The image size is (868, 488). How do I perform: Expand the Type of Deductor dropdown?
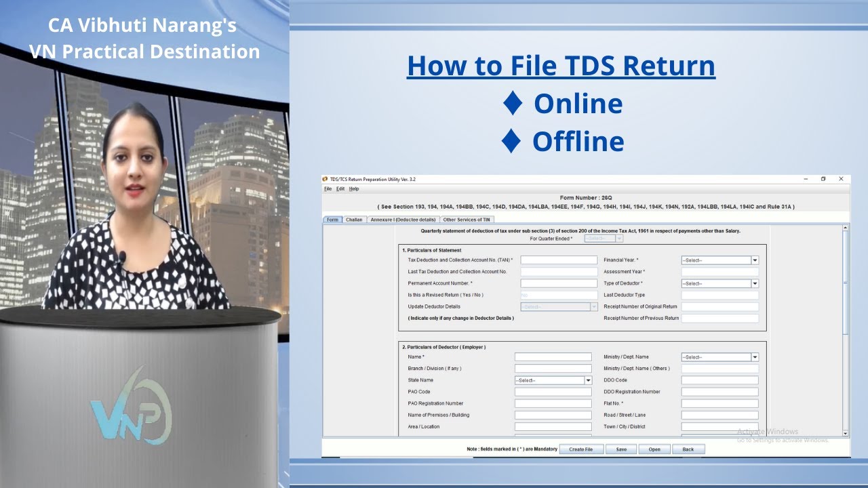pyautogui.click(x=719, y=283)
